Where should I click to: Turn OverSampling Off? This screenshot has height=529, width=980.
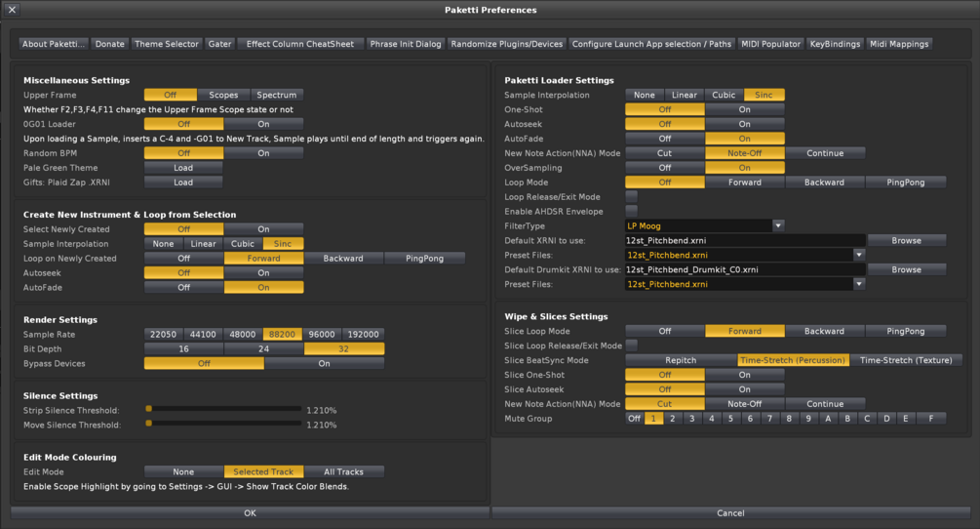(664, 168)
